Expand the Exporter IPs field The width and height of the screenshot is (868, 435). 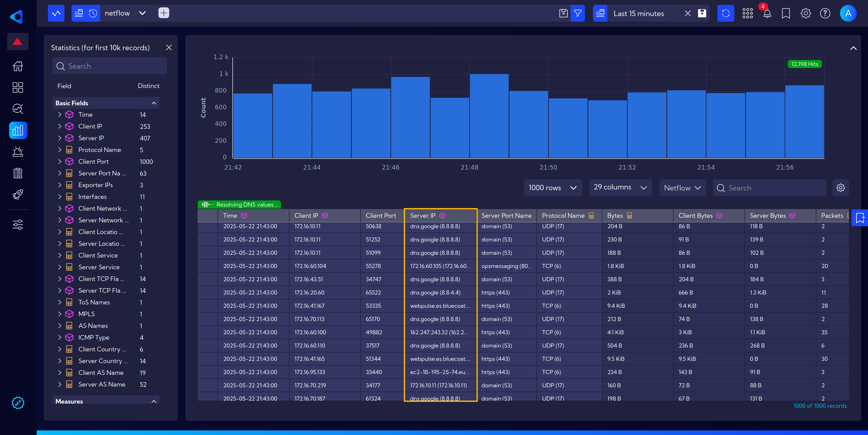(x=60, y=185)
